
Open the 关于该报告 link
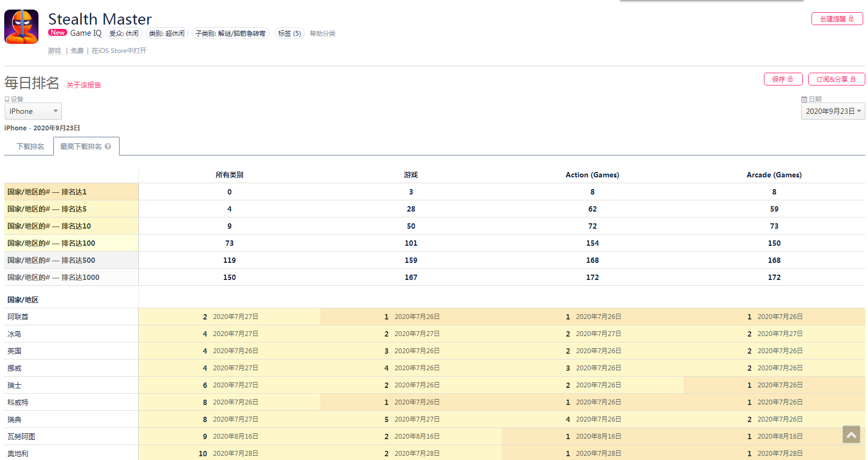pyautogui.click(x=84, y=85)
